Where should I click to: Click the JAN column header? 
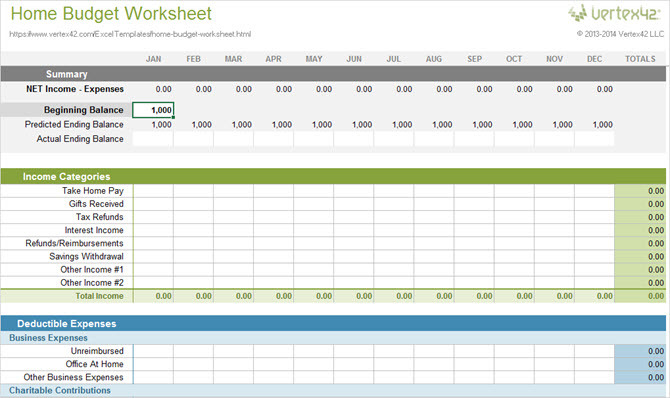tap(153, 59)
